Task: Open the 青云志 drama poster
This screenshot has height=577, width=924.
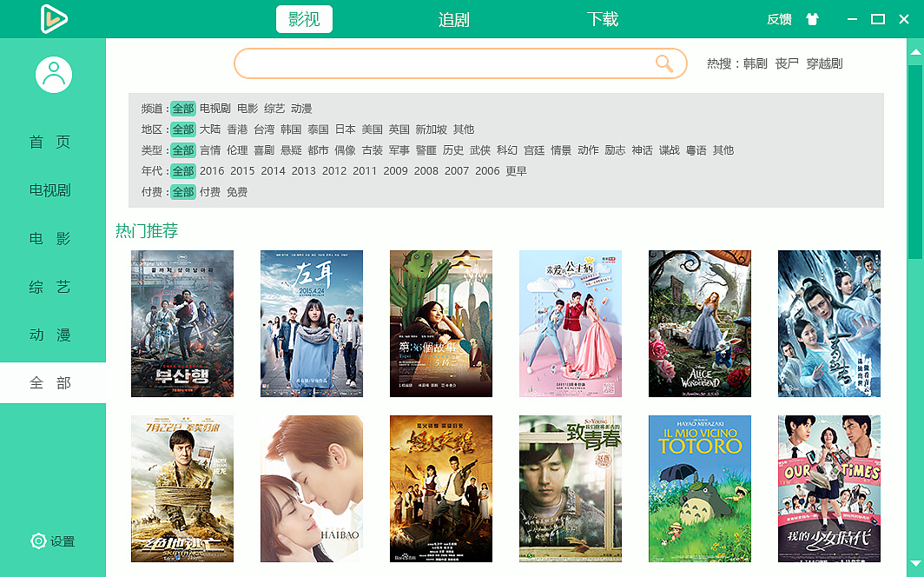Action: 829,323
